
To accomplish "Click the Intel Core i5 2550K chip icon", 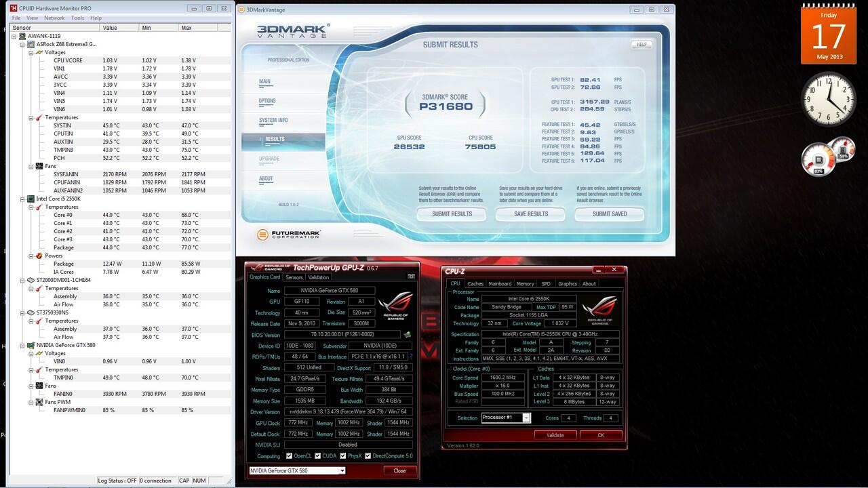I will coord(31,199).
